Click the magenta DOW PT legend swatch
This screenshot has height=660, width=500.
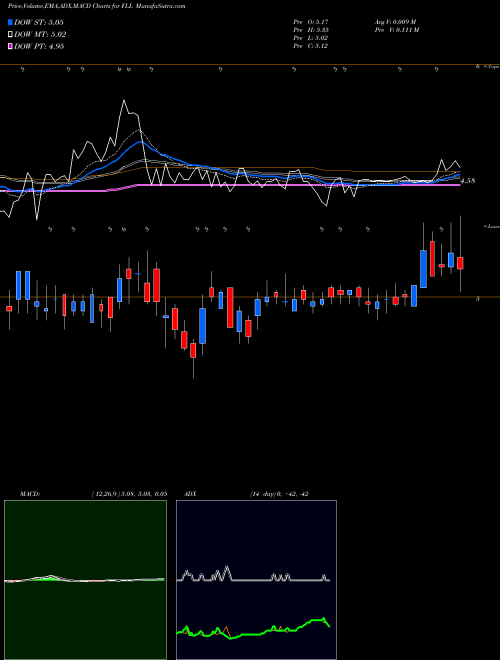click(x=11, y=46)
